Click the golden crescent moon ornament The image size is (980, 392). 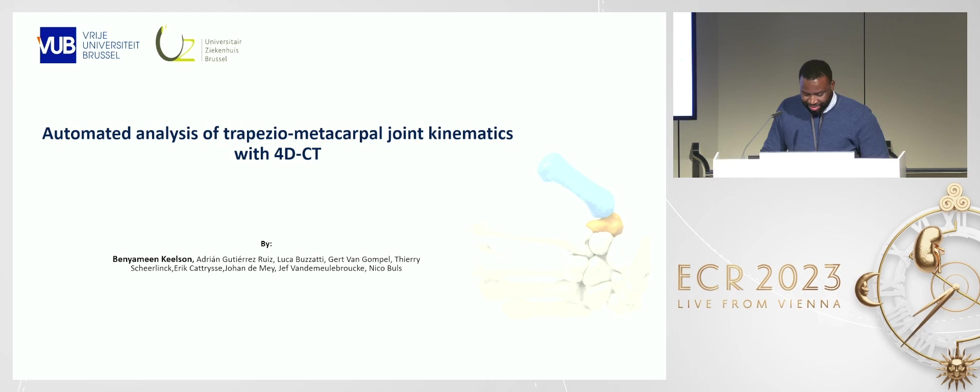click(x=868, y=289)
